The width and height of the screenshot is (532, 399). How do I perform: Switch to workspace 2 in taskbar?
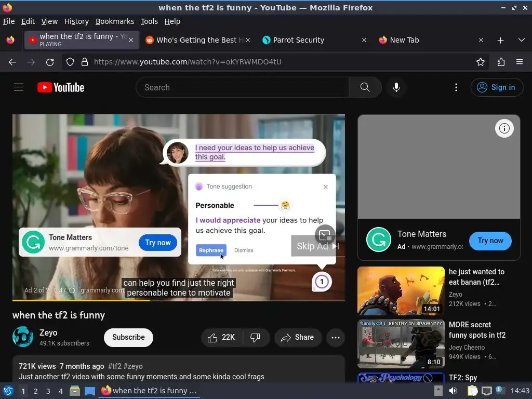pyautogui.click(x=35, y=391)
